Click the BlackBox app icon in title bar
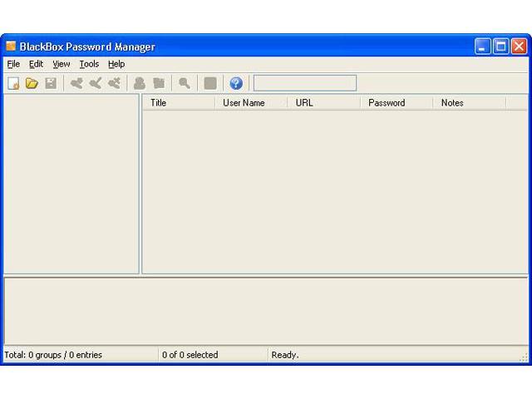The width and height of the screenshot is (532, 399). [11, 46]
